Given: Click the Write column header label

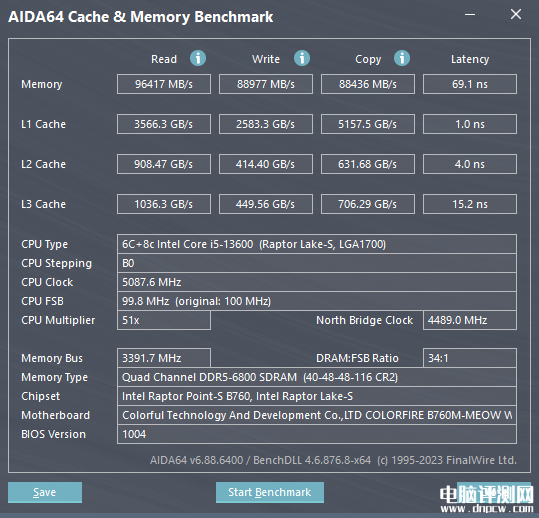Looking at the screenshot, I should 266,59.
